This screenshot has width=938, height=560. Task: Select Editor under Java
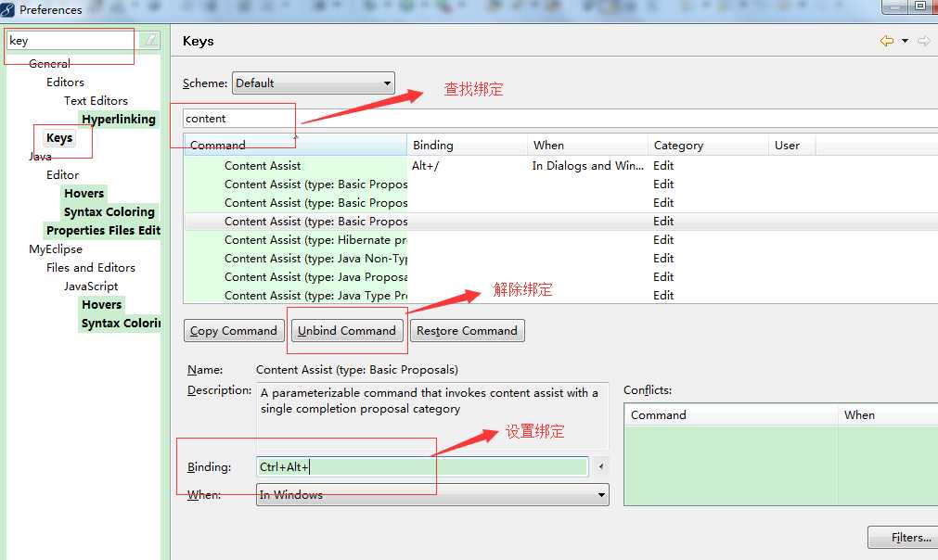(x=62, y=174)
